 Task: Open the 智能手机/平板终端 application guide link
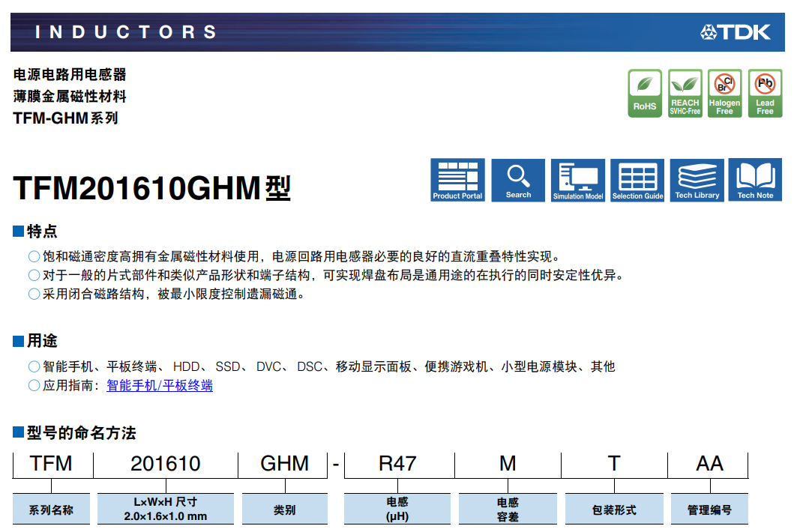(160, 386)
